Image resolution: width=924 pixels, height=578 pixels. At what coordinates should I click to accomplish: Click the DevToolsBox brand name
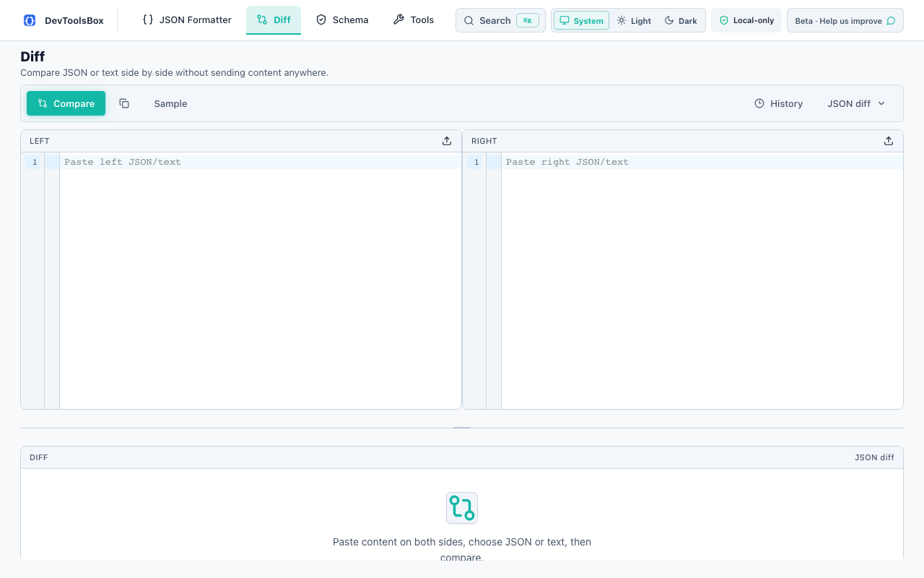coord(74,20)
